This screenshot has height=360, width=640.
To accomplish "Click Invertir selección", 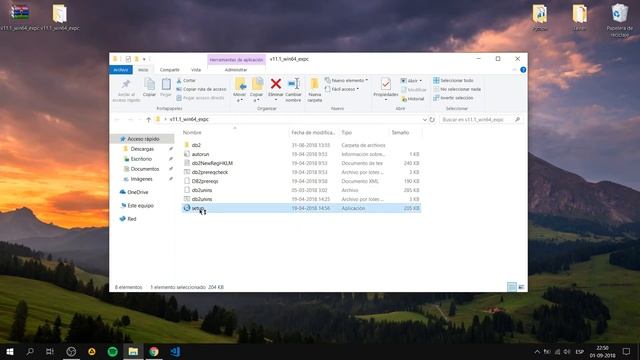I will 453,98.
